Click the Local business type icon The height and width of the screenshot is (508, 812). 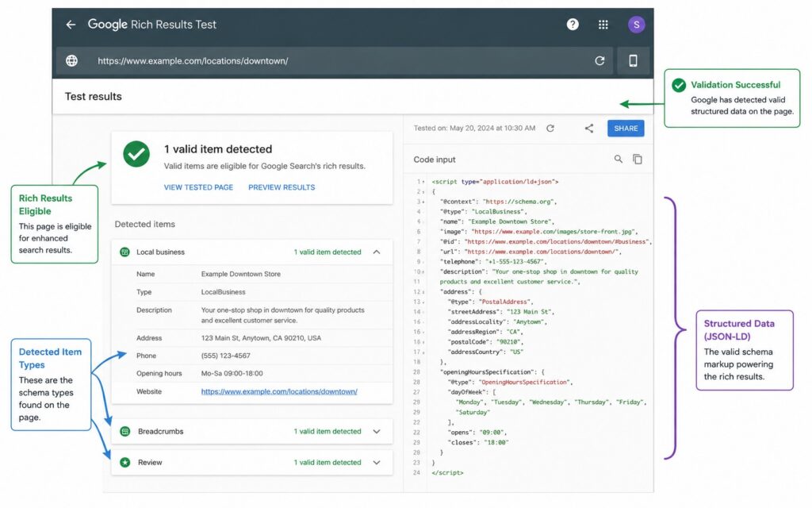coord(124,252)
